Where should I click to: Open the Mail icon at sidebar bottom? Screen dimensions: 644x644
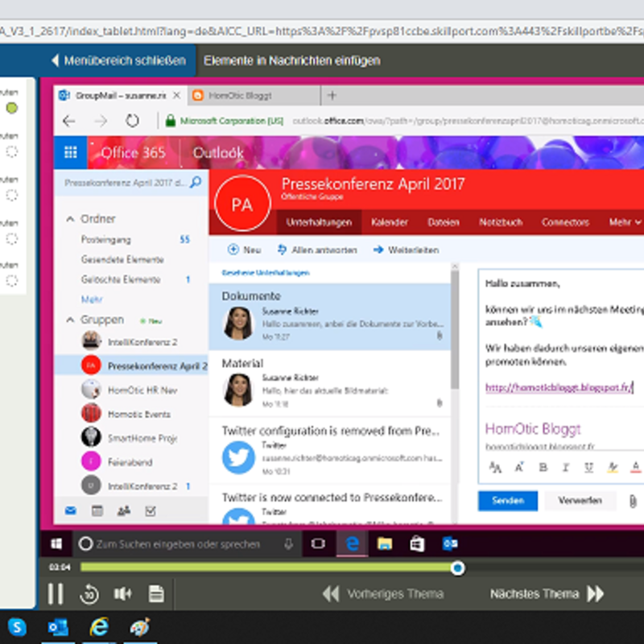[71, 510]
